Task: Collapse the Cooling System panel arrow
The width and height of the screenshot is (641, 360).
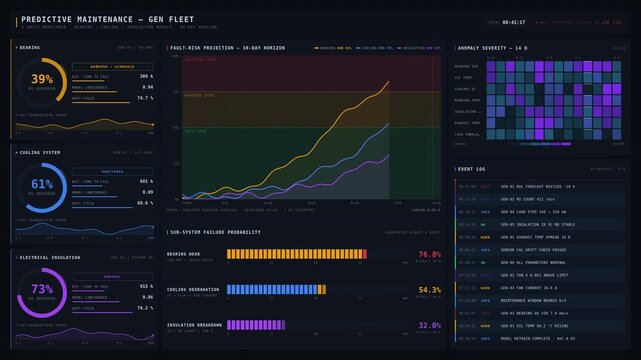Action: (x=16, y=152)
